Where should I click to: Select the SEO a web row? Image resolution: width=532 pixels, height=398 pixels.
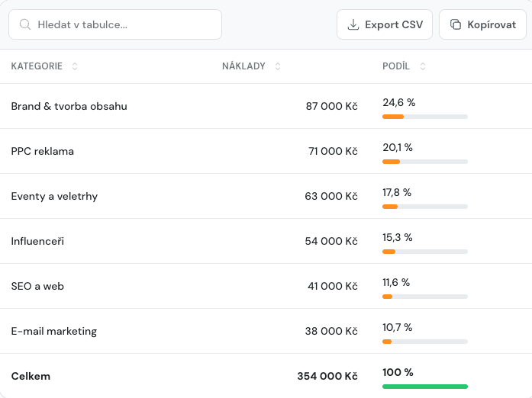click(x=266, y=286)
